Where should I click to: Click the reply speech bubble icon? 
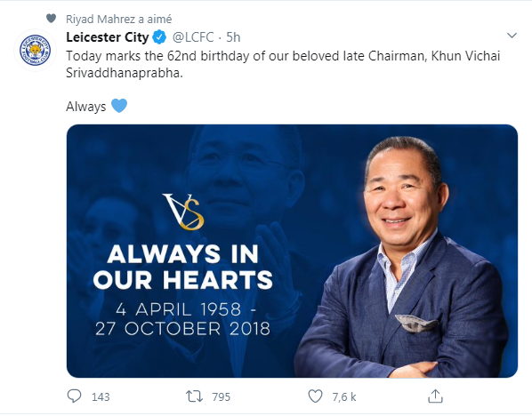click(x=74, y=396)
